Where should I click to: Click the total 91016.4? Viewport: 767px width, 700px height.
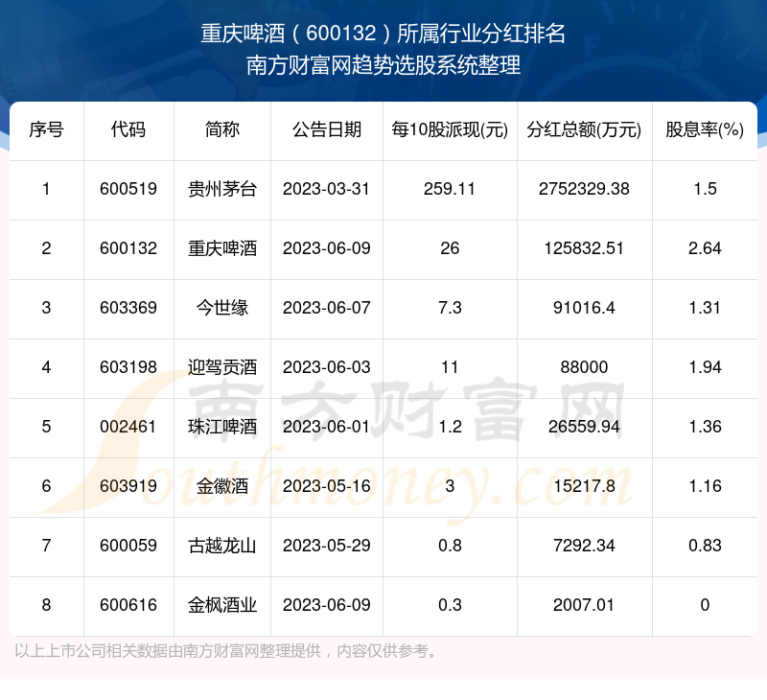coord(584,308)
